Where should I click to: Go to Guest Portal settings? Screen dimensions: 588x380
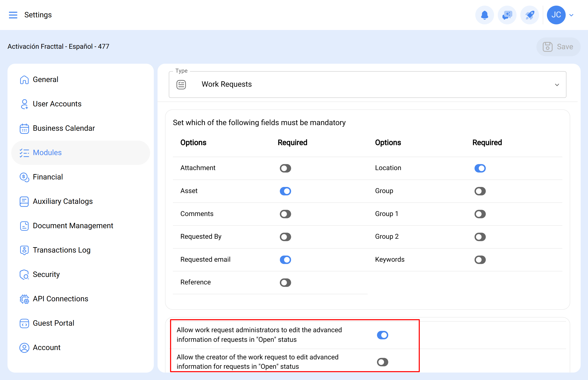pos(53,323)
